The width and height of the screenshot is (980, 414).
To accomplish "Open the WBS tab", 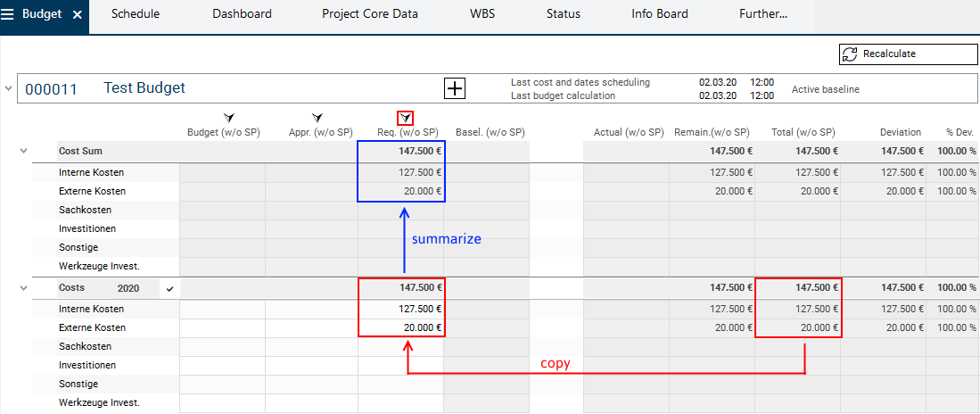I will pos(482,14).
